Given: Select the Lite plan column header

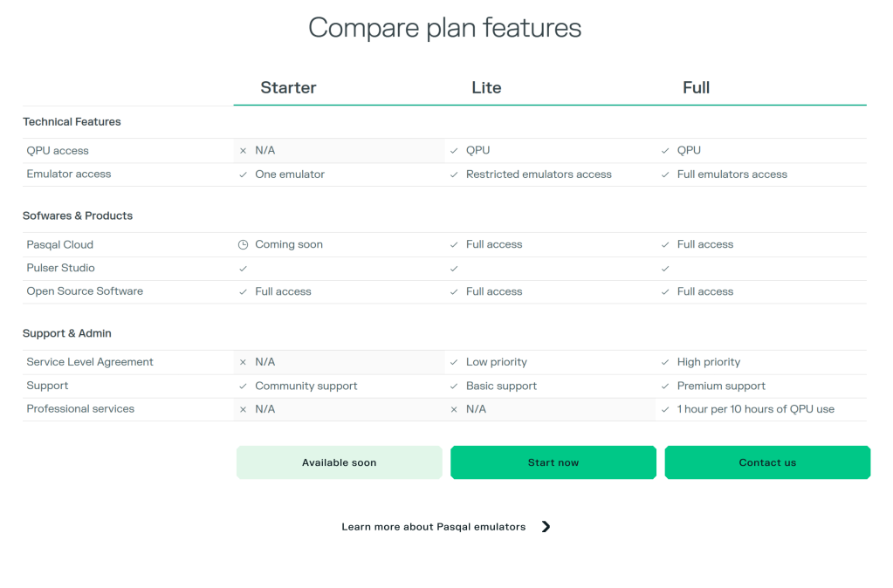Looking at the screenshot, I should click(x=486, y=87).
